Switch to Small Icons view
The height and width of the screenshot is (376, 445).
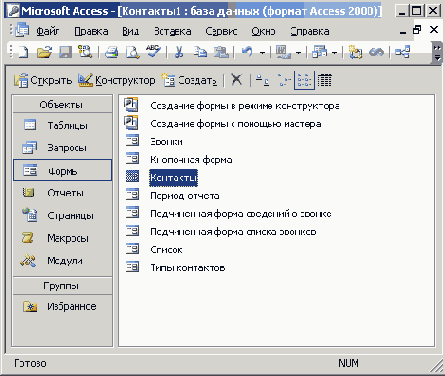tap(284, 80)
